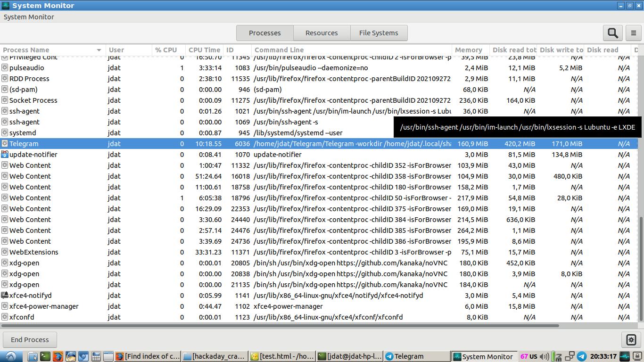Image resolution: width=644 pixels, height=362 pixels.
Task: Click the Telegram memory value 160,9 MiB
Action: [472, 143]
